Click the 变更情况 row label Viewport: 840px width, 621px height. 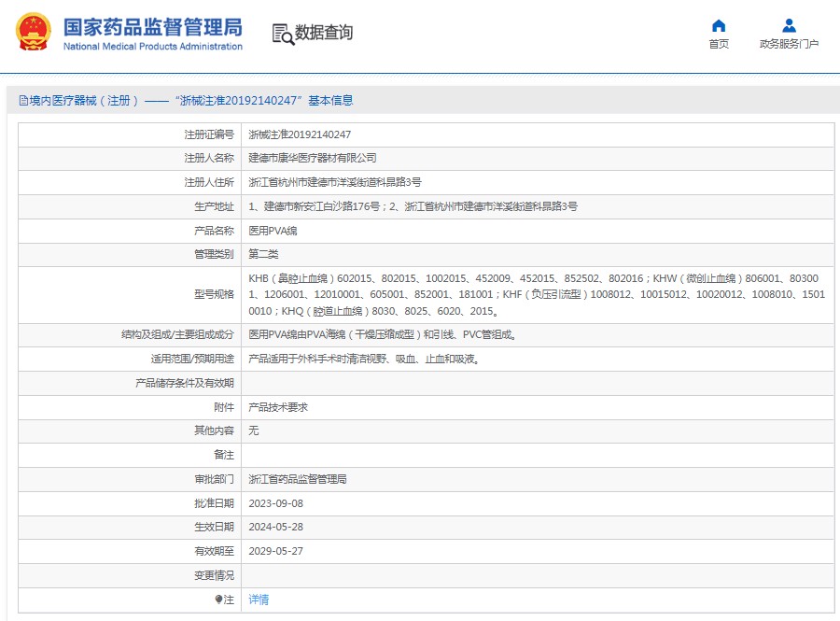(214, 575)
